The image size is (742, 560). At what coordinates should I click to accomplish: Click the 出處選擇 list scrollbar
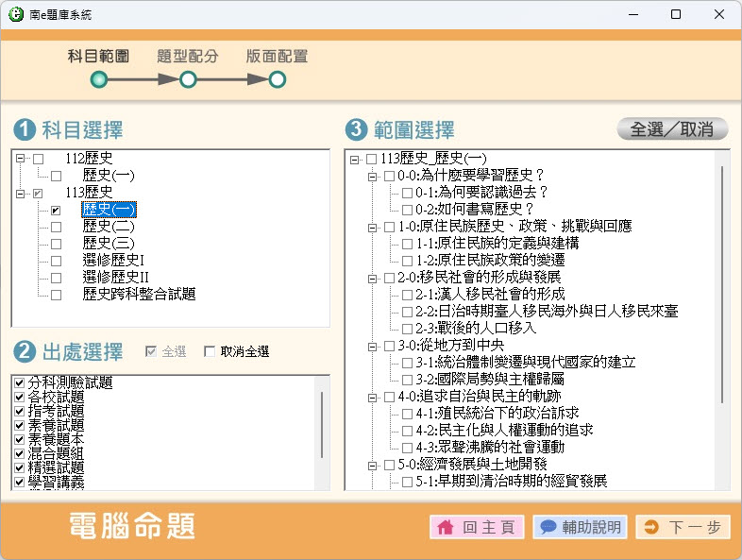[x=323, y=425]
